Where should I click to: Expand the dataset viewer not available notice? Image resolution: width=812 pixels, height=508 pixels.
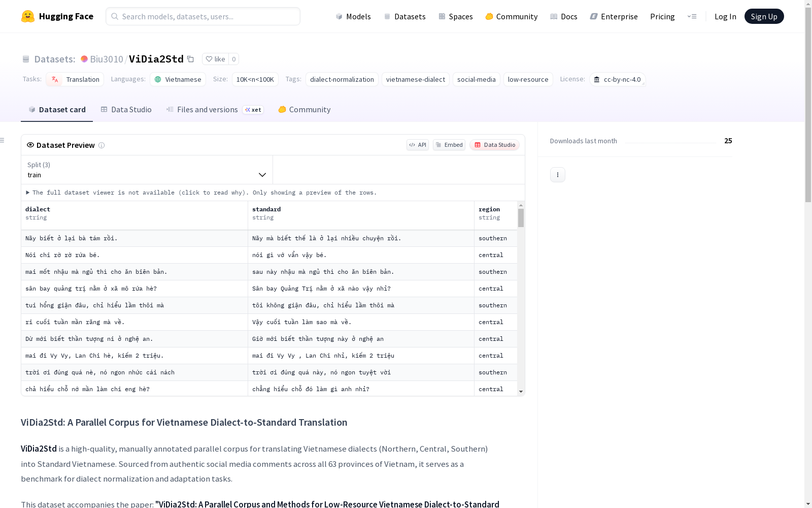[201, 193]
